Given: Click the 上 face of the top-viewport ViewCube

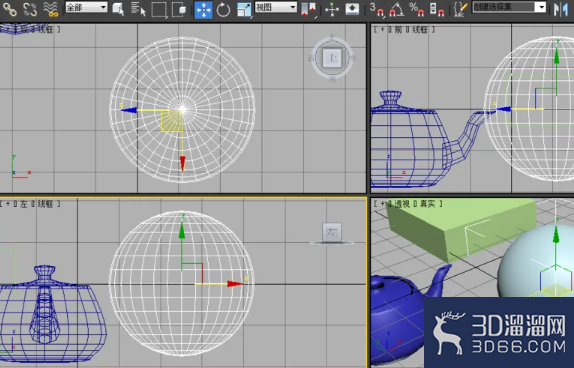Looking at the screenshot, I should (332, 58).
